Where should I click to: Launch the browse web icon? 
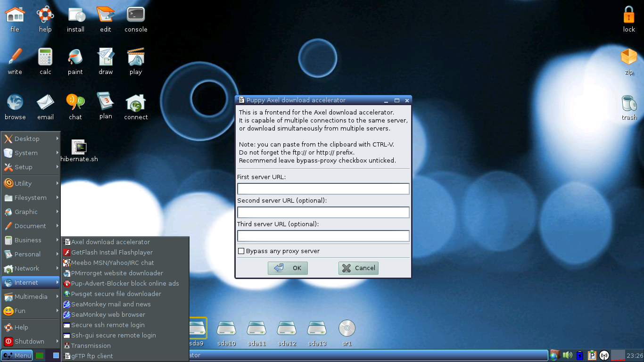pyautogui.click(x=15, y=102)
